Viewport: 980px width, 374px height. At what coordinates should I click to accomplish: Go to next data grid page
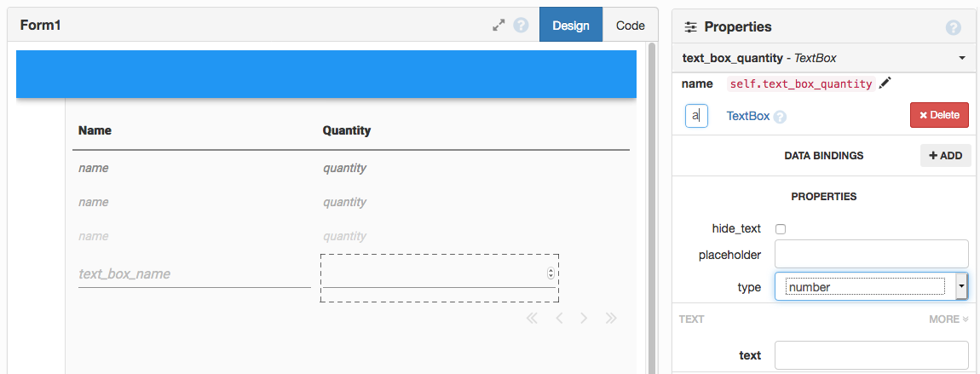(584, 319)
